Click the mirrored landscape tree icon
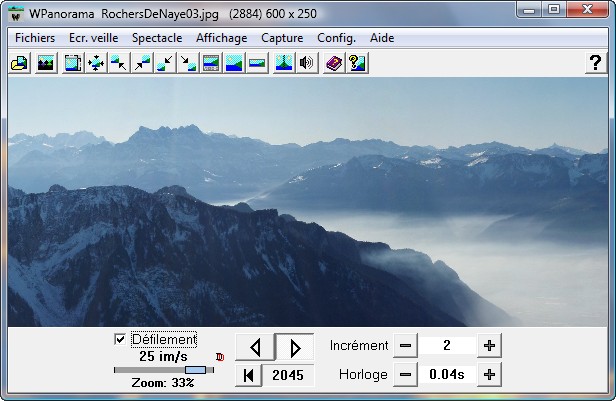616x401 pixels. point(284,63)
